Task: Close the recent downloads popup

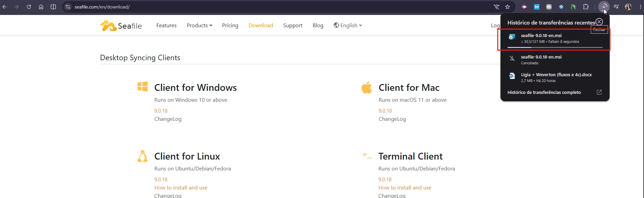Action: point(600,22)
